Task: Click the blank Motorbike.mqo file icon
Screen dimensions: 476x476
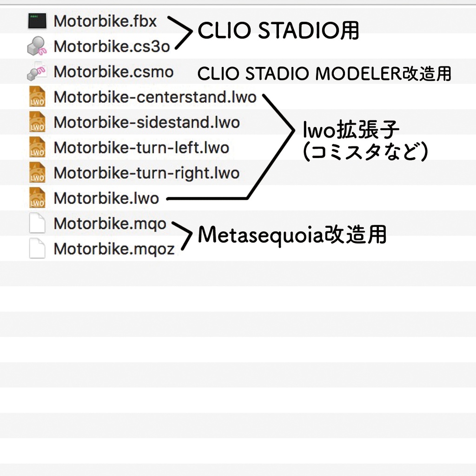Action: [x=37, y=224]
